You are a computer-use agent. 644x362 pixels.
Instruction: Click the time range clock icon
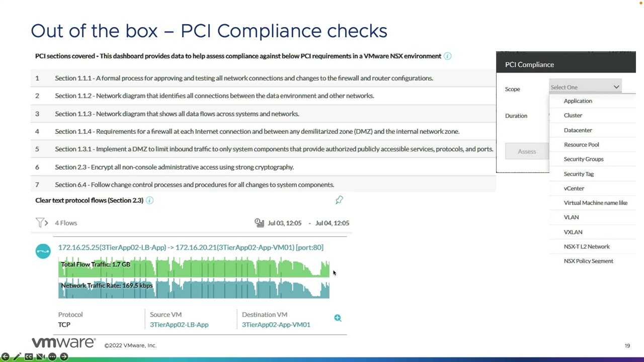point(260,223)
